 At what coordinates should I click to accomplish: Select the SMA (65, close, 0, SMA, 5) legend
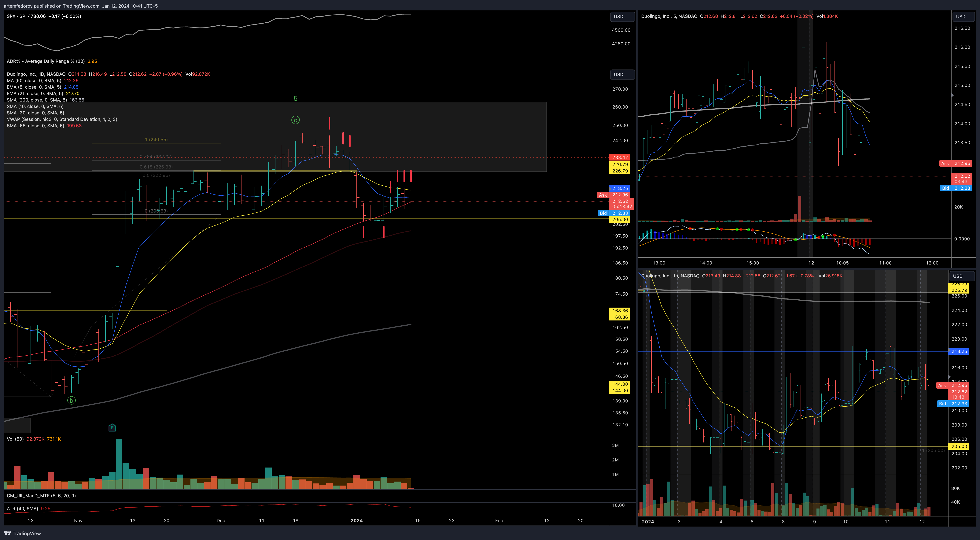click(35, 126)
